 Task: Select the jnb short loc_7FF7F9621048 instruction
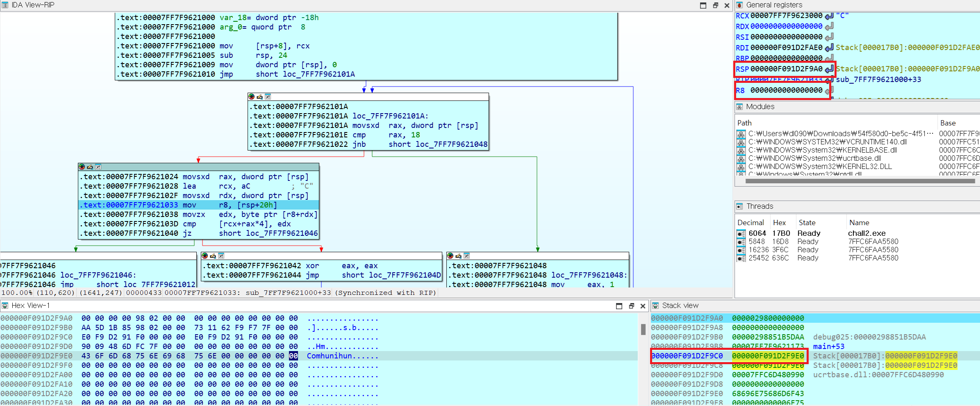coord(368,144)
